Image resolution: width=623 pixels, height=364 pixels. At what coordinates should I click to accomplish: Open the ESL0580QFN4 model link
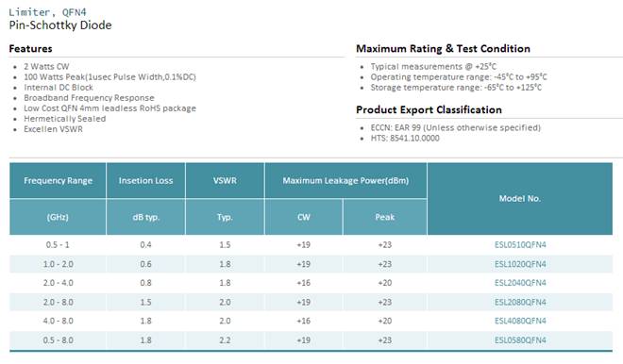point(520,340)
